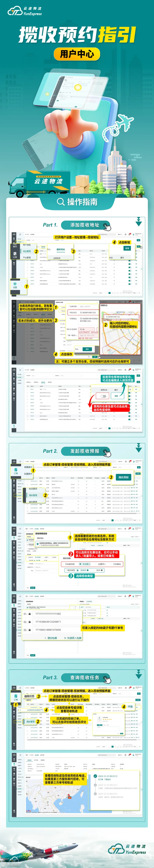Click the 增加包裹 link
The height and width of the screenshot is (868, 154).
[51, 638]
